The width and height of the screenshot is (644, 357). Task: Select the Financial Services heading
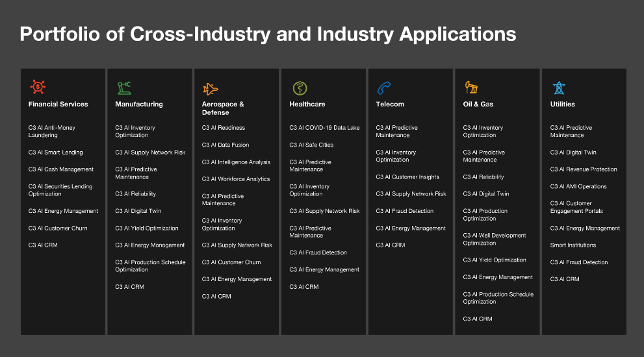[58, 105]
